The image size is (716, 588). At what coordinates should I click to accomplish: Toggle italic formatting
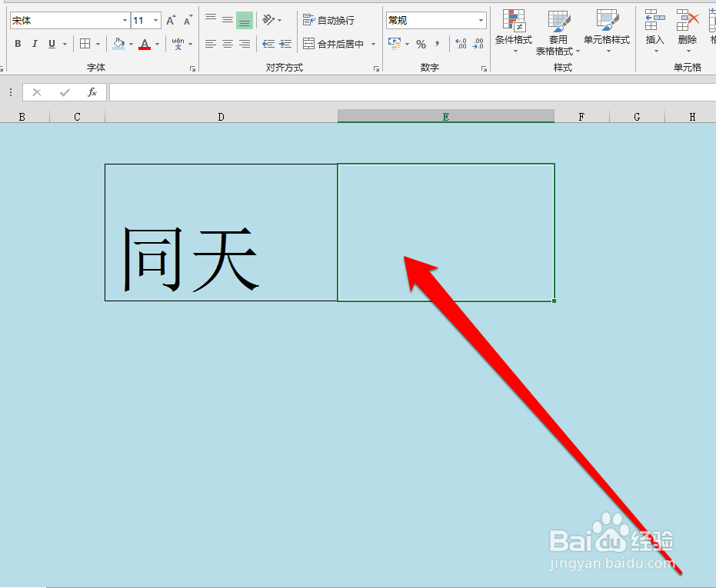[35, 44]
